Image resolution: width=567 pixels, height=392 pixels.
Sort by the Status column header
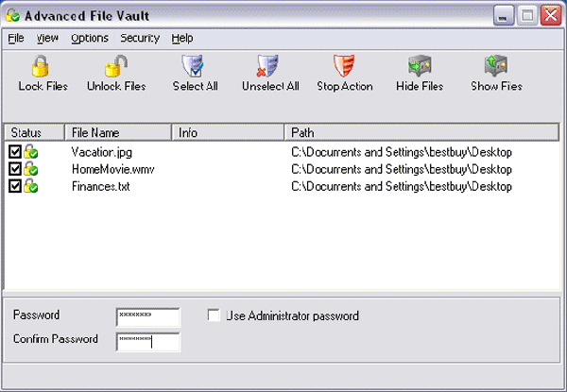[34, 132]
